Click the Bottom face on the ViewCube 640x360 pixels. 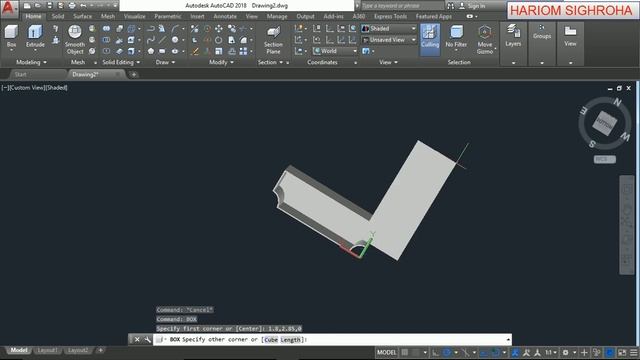coord(604,123)
